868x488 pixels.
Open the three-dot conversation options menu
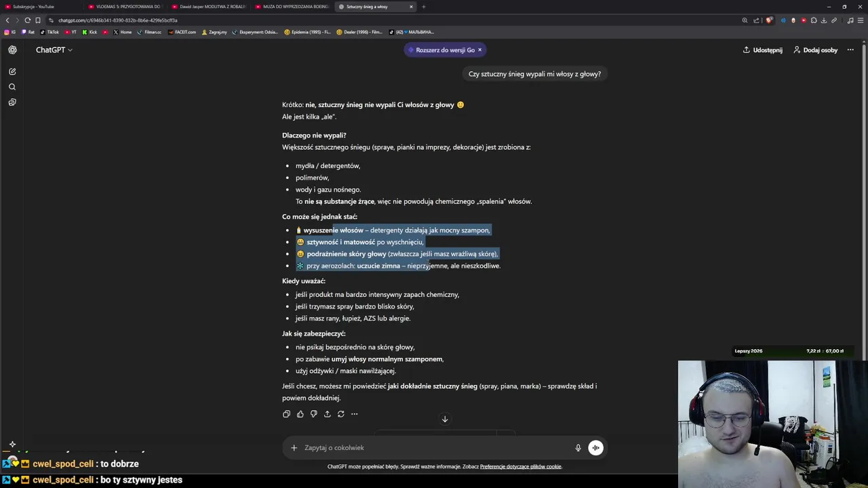850,49
